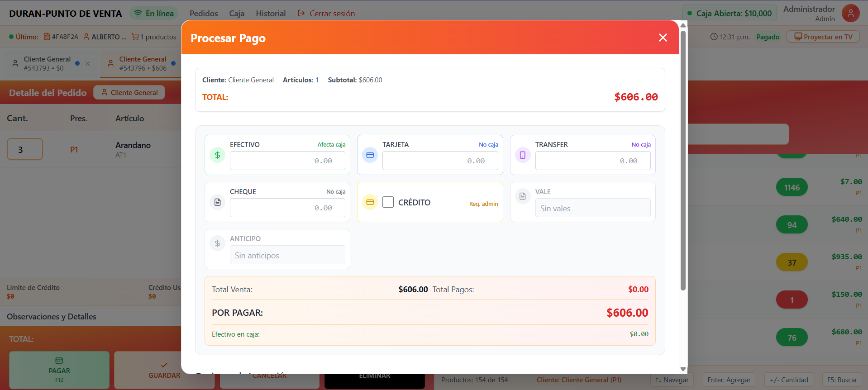Type in the Efectivo amount field
868x390 pixels.
coord(287,161)
